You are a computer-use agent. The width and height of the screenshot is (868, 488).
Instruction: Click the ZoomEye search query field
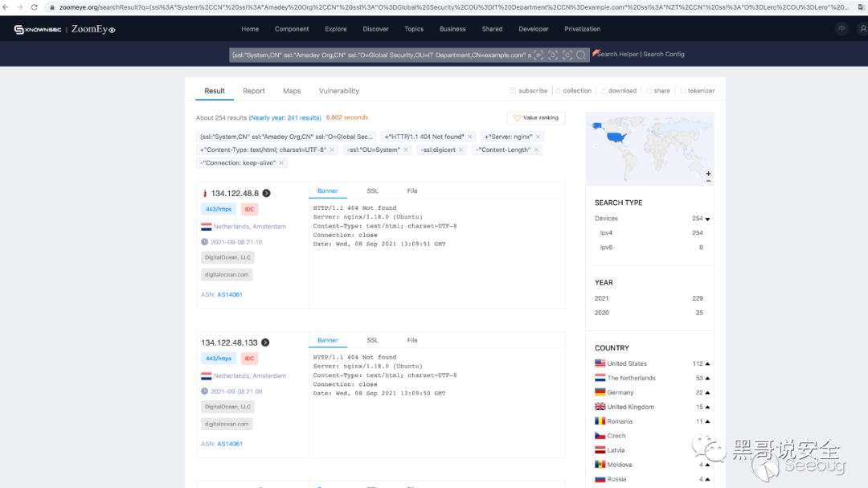pyautogui.click(x=379, y=55)
